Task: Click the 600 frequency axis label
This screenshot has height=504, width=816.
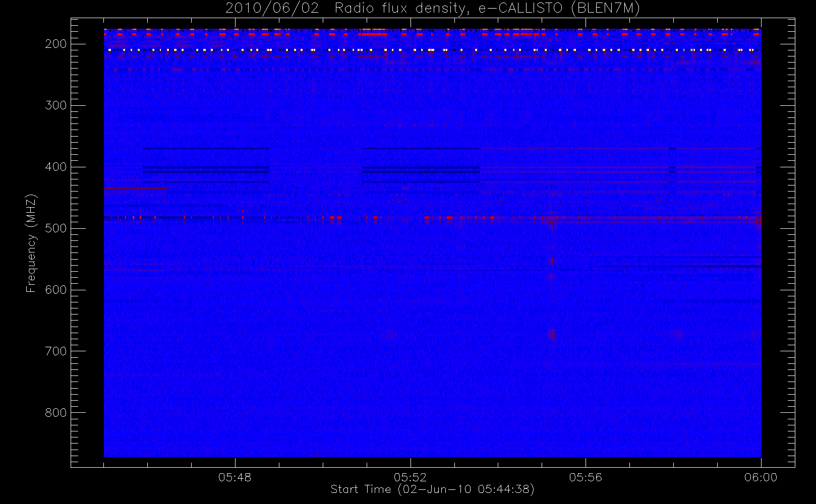Action: (56, 290)
